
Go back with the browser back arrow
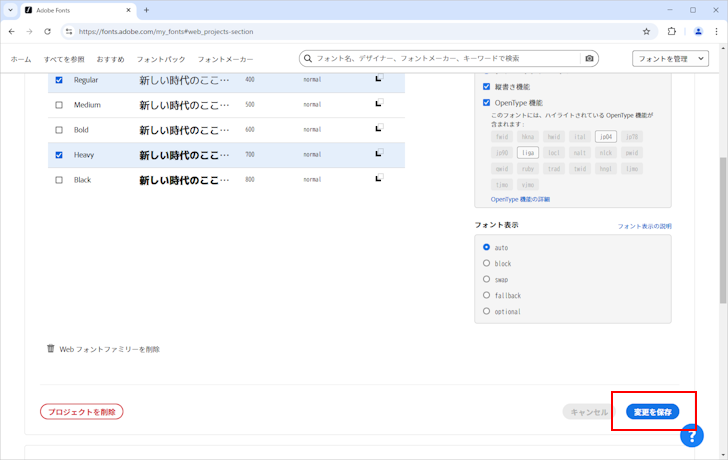click(x=12, y=32)
